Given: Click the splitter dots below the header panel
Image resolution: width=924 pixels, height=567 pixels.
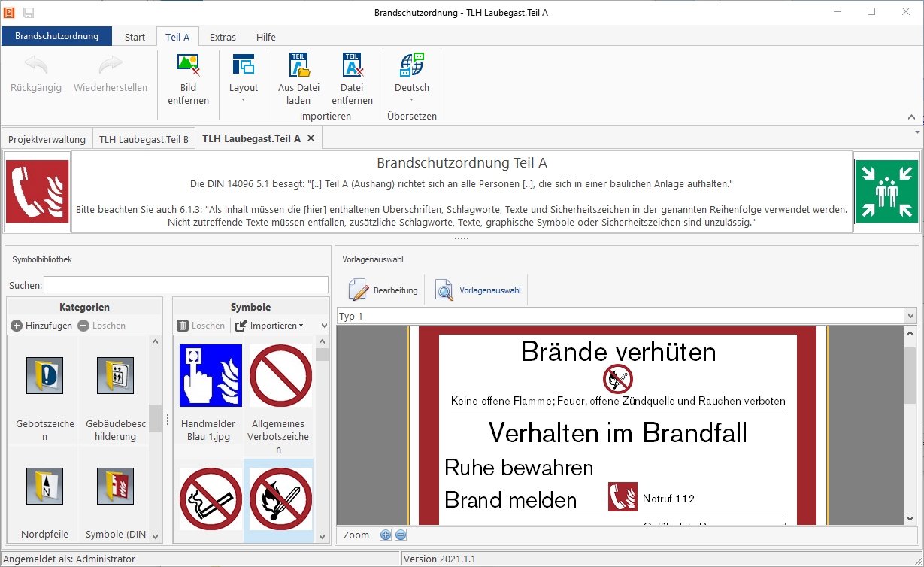Looking at the screenshot, I should (x=462, y=238).
